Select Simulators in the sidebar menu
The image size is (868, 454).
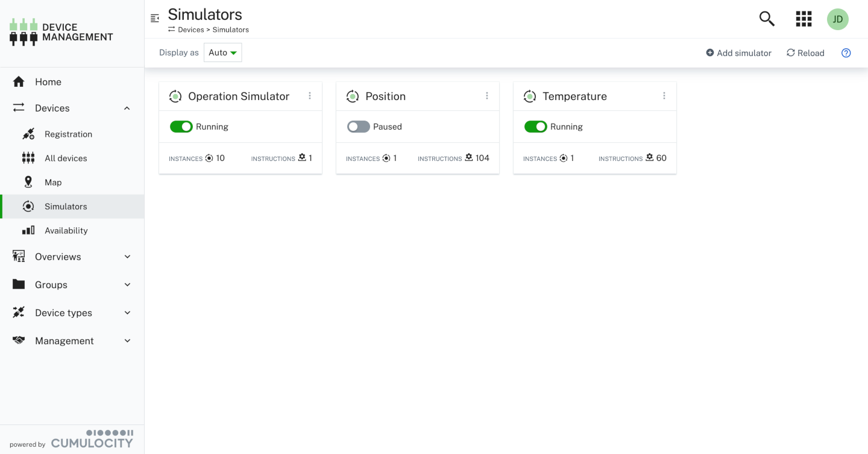tap(66, 206)
